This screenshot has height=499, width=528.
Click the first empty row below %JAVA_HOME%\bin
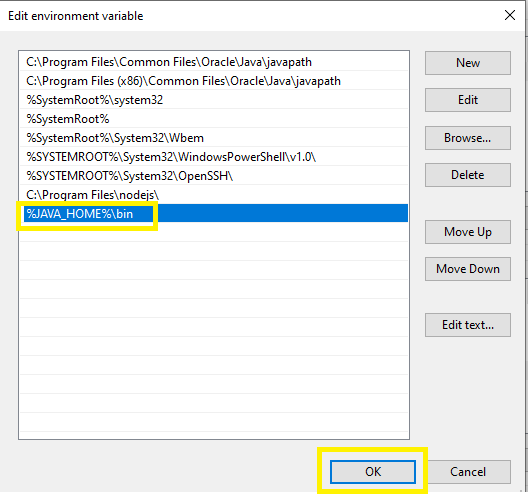[x=214, y=233]
